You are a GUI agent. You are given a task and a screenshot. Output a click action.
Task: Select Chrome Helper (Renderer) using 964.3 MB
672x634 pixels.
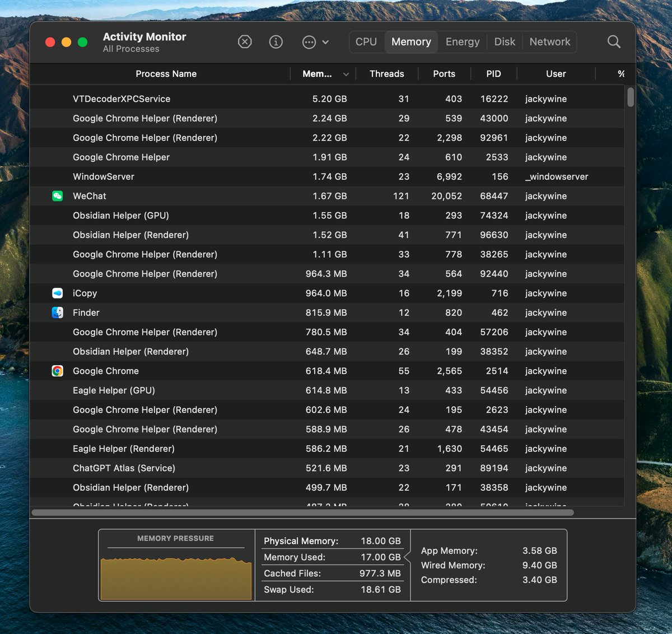pyautogui.click(x=326, y=274)
